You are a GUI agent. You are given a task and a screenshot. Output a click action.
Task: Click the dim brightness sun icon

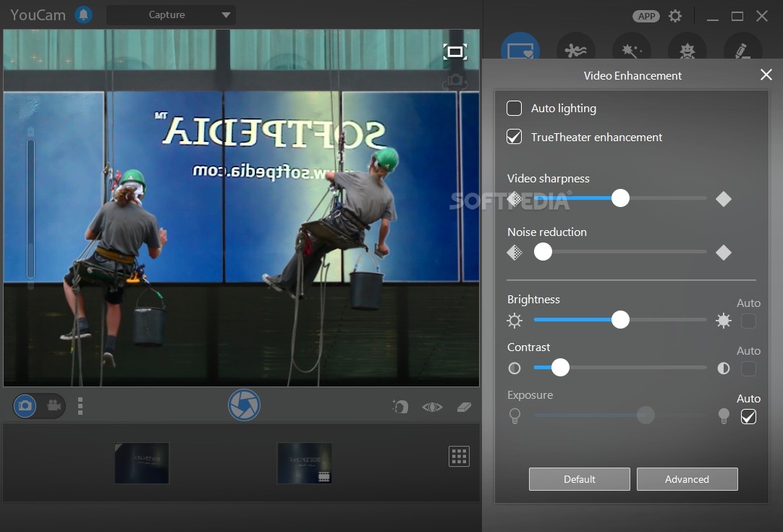pos(515,320)
